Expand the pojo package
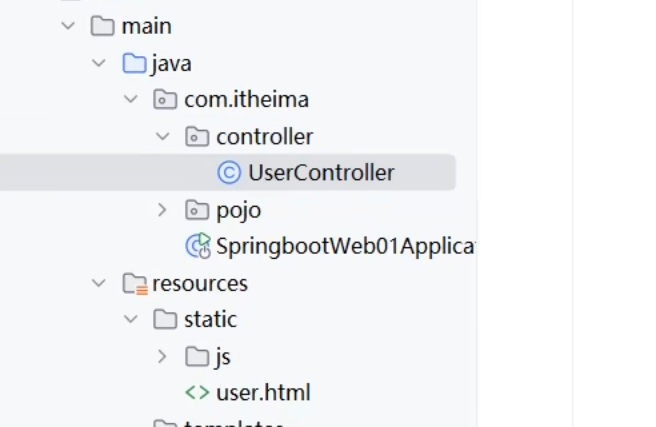 [162, 210]
